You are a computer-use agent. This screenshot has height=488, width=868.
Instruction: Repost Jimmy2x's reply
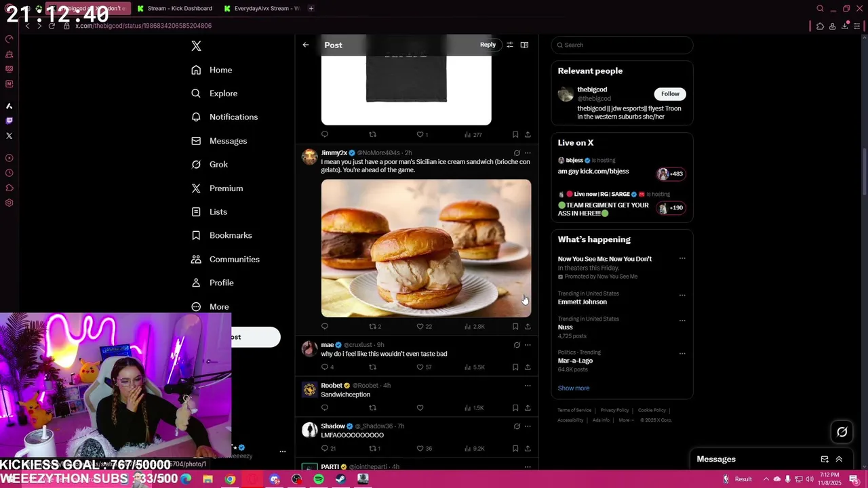pyautogui.click(x=372, y=327)
